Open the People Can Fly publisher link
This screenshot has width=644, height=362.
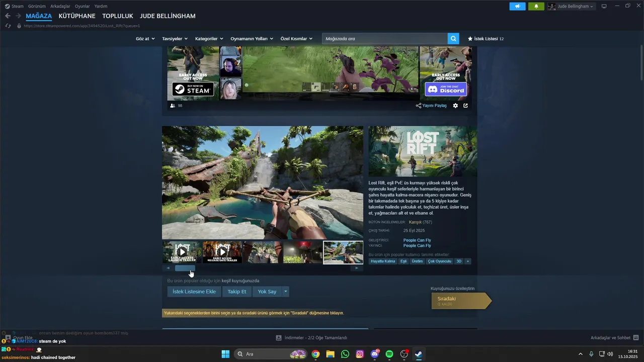tap(417, 246)
